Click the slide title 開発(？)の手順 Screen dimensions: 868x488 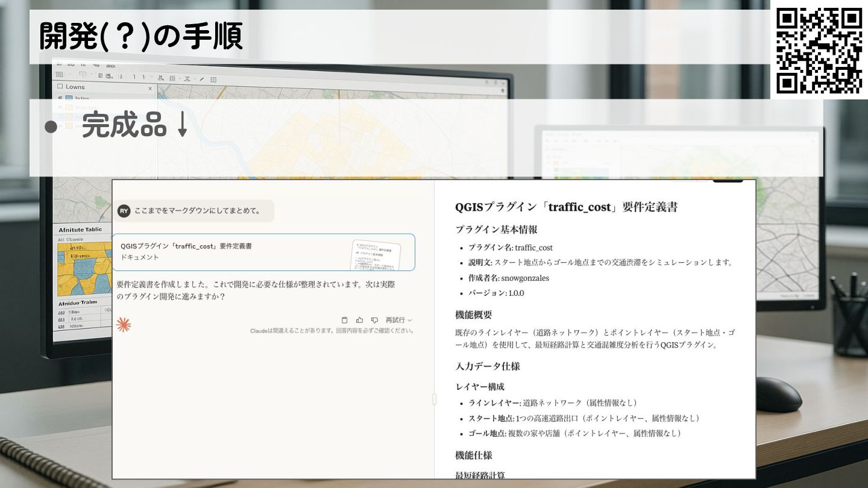pos(141,37)
